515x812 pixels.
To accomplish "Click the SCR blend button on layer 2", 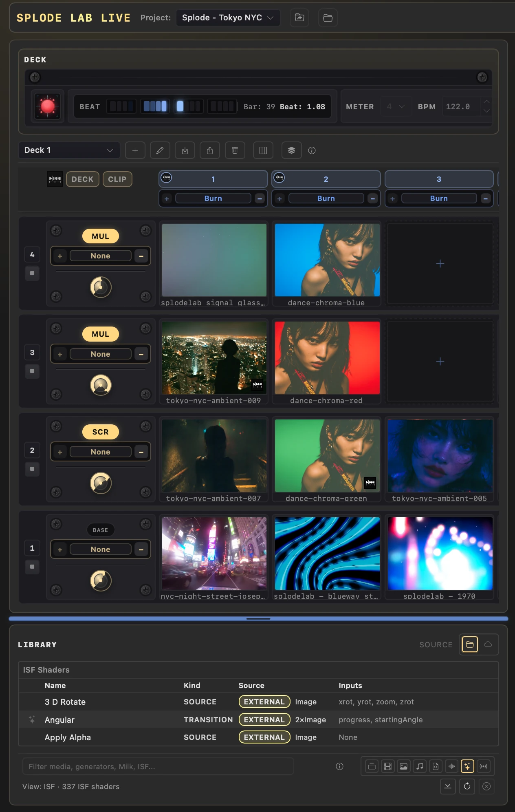I will [x=101, y=432].
